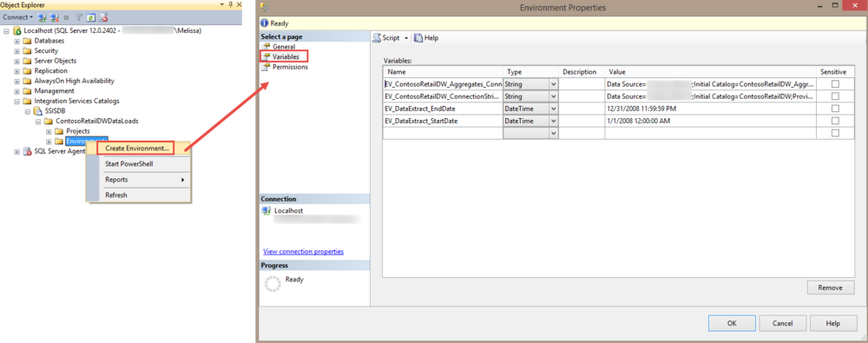This screenshot has height=343, width=868.
Task: Open Type dropdown for EV_ContosoRetailDW_ConnectionString row
Action: [553, 96]
